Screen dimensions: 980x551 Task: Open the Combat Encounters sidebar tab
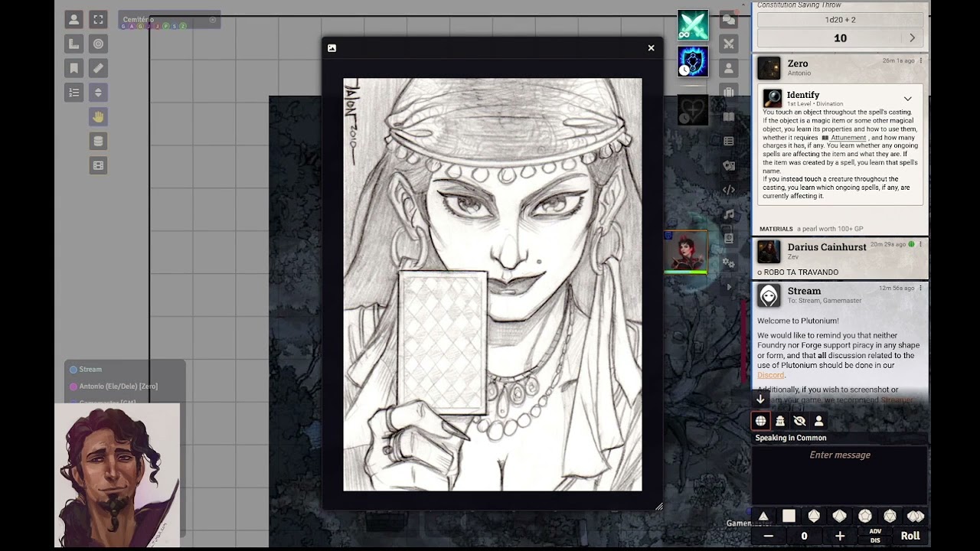(729, 44)
